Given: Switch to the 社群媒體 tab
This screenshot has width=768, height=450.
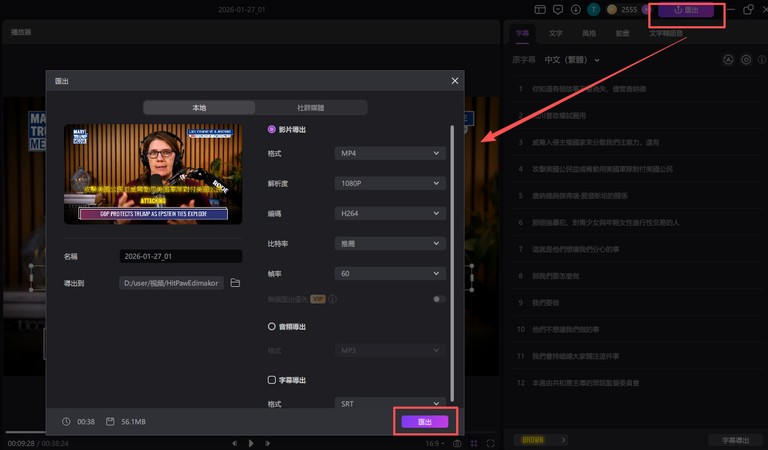Looking at the screenshot, I should [x=310, y=107].
